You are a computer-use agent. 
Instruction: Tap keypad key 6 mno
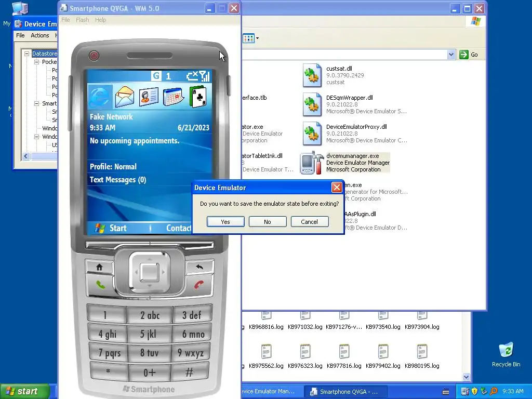point(193,334)
